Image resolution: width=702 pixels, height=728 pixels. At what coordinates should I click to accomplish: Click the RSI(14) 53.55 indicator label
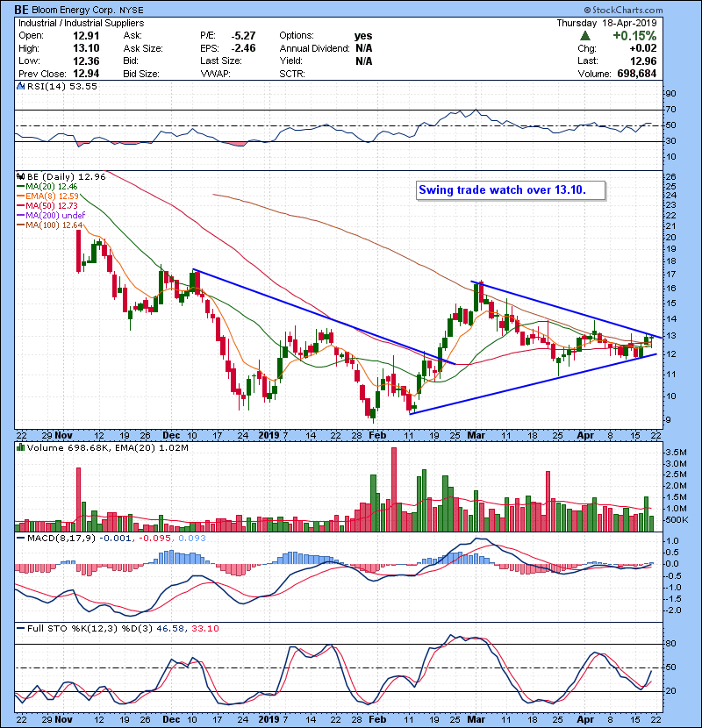click(62, 86)
